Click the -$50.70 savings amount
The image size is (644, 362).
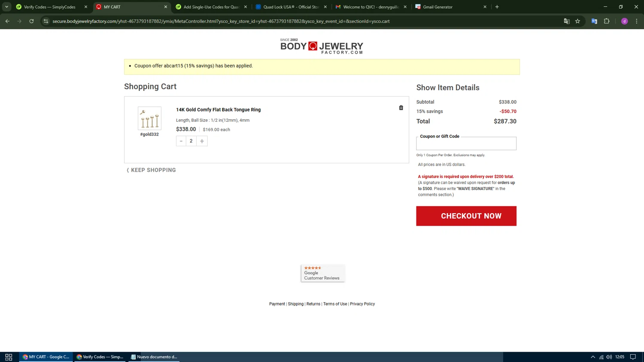point(508,112)
